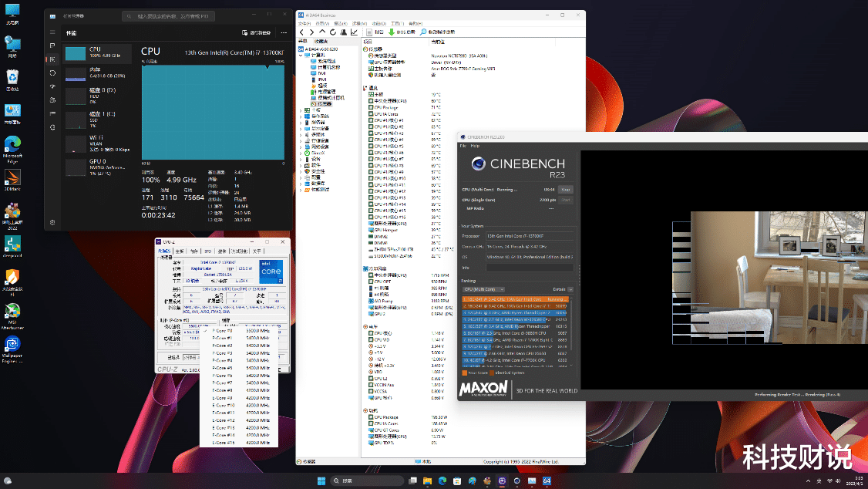Click AIDA64 icon on taskbar
The width and height of the screenshot is (868, 489).
pyautogui.click(x=547, y=481)
